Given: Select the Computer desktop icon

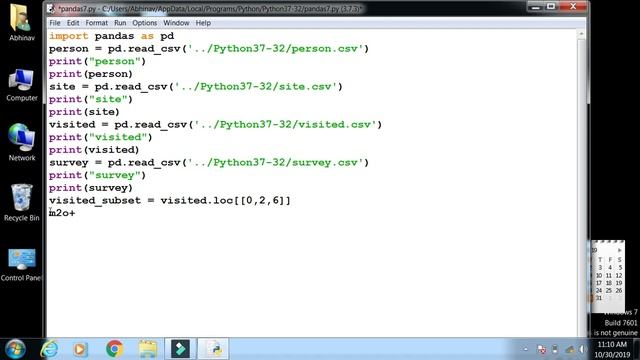Looking at the screenshot, I should tap(22, 85).
